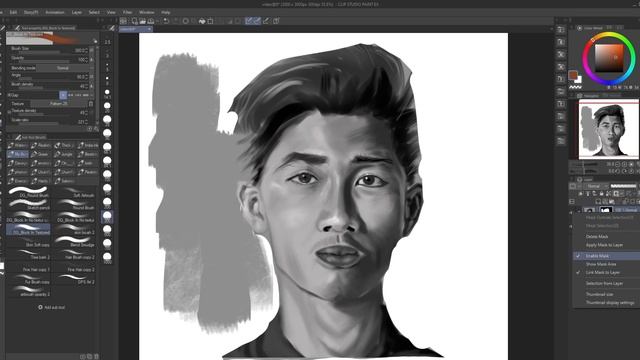Screen dimensions: 640x360
Task: Select the Soft Airbrush sub tool
Action: click(x=75, y=192)
